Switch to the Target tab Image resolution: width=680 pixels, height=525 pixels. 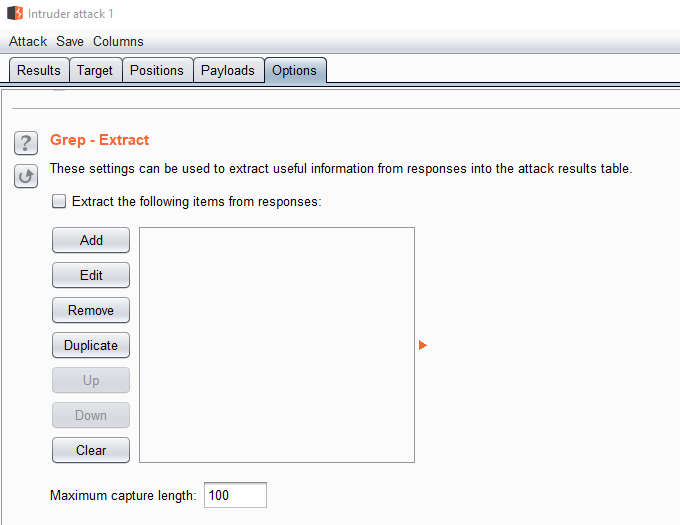click(96, 70)
